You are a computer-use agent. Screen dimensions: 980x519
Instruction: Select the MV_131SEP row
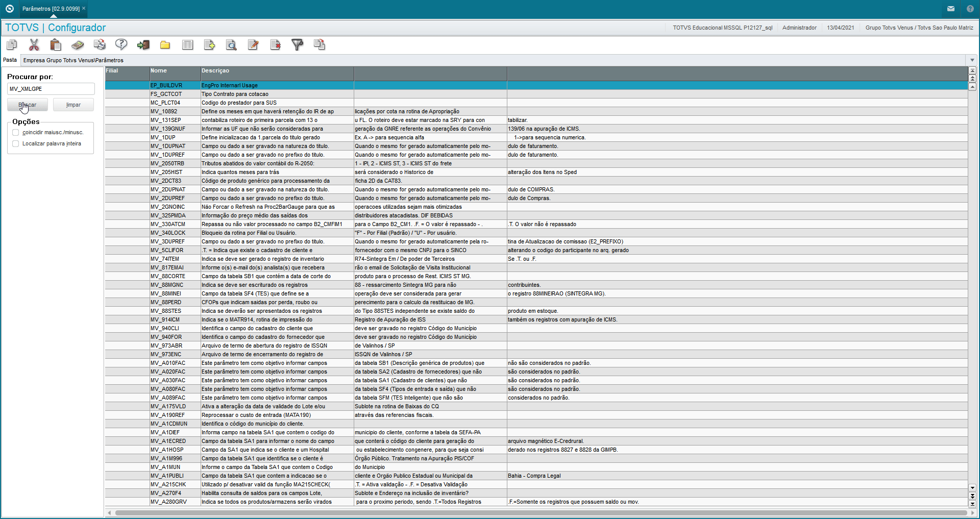536,120
